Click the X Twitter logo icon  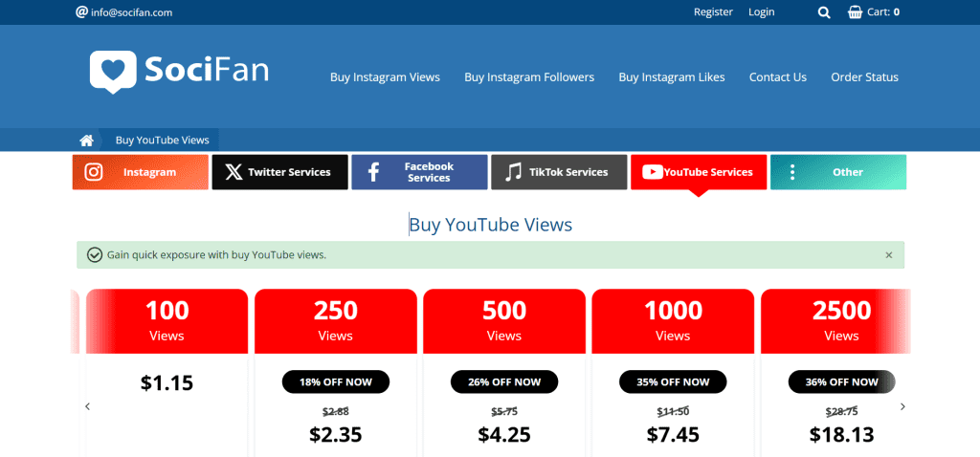pos(234,172)
